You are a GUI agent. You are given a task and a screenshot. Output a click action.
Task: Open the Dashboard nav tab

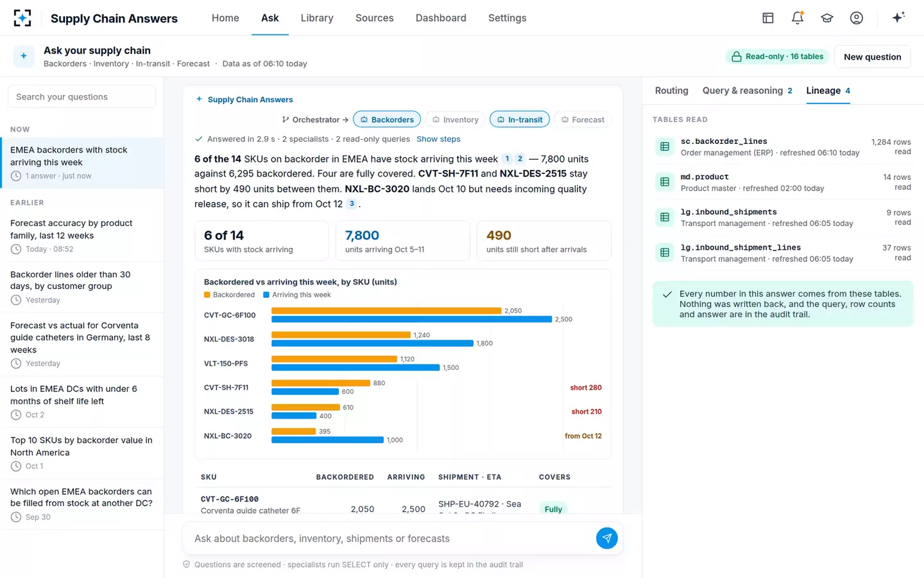(x=441, y=18)
